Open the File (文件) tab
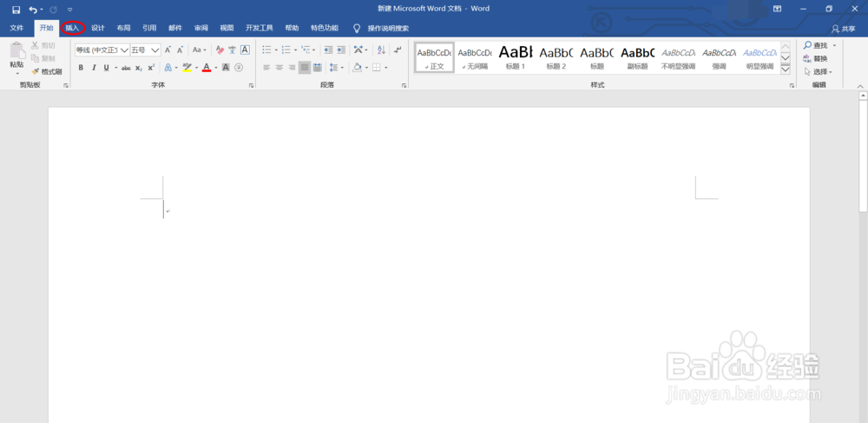 coord(16,28)
